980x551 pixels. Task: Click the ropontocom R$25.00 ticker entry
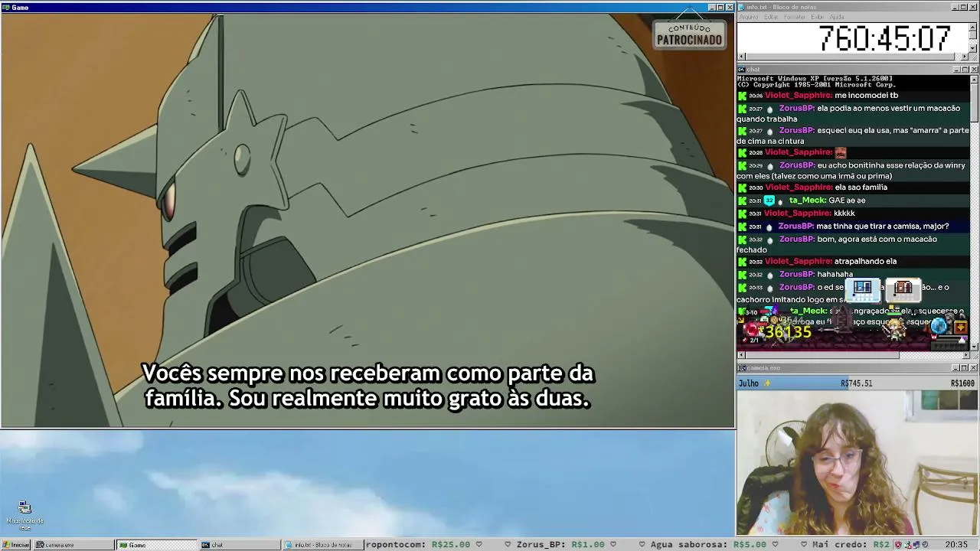pos(418,545)
